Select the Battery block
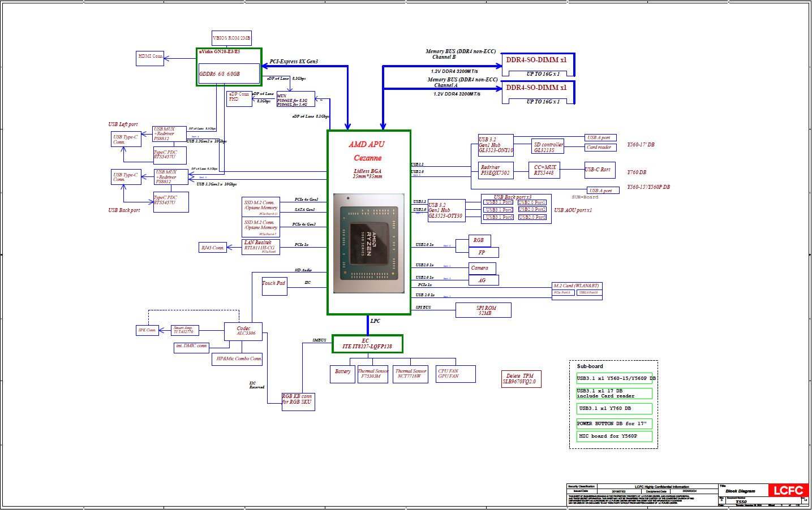The image size is (812, 510). (x=342, y=374)
